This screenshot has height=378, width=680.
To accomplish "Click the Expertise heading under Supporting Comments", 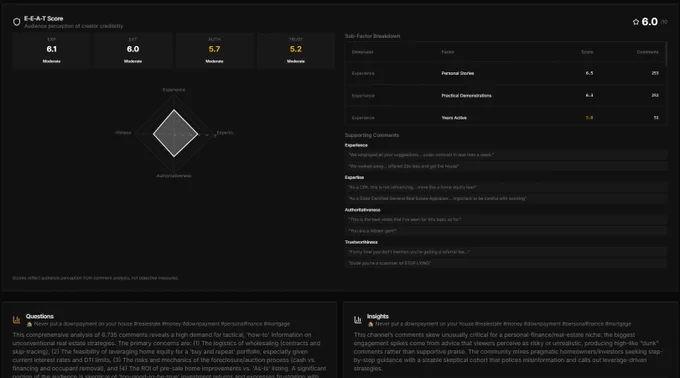I will pos(354,177).
